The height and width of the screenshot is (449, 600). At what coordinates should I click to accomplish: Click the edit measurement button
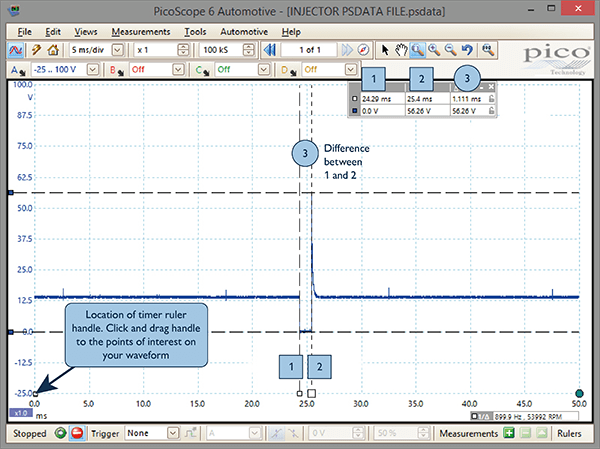click(541, 433)
